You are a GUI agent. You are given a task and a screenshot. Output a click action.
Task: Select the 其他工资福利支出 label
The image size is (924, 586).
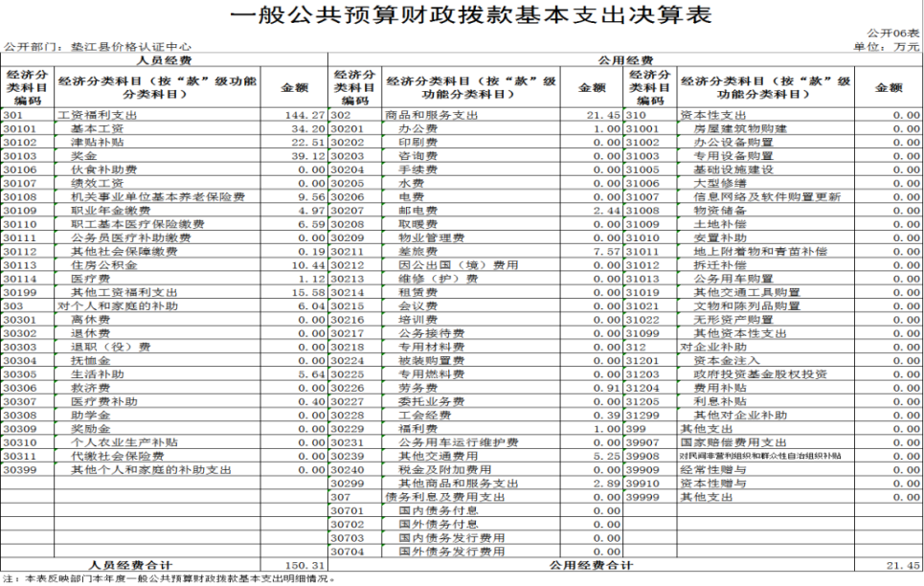click(x=124, y=292)
